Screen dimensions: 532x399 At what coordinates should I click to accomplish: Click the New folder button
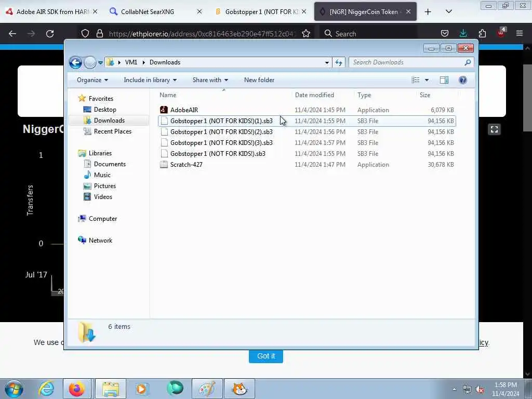coord(259,80)
